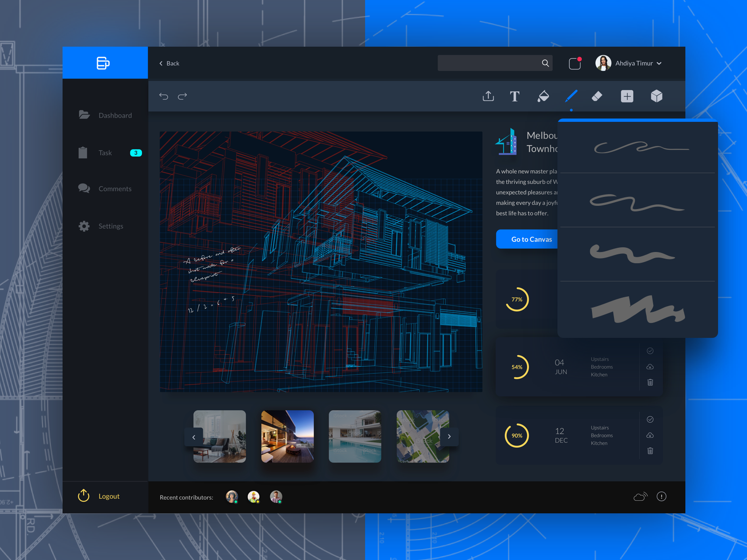Click the blueprint house canvas image

click(321, 261)
